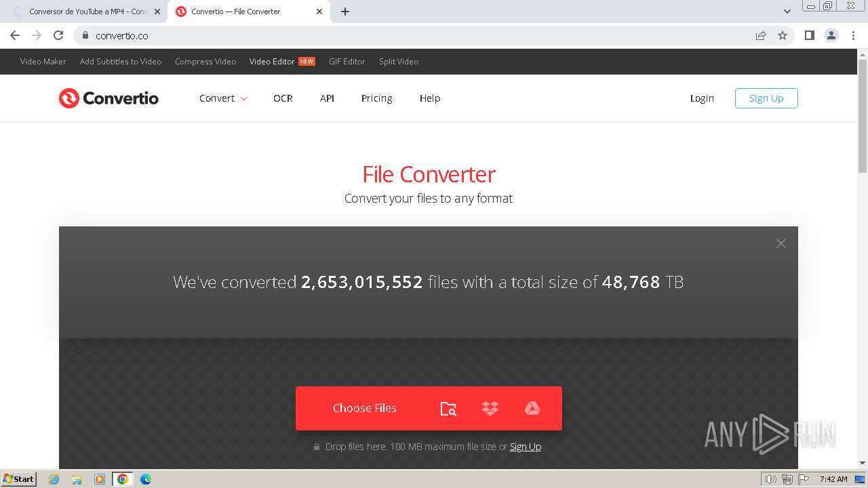The image size is (868, 488).
Task: Share this page icon in address bar
Action: coord(761,35)
